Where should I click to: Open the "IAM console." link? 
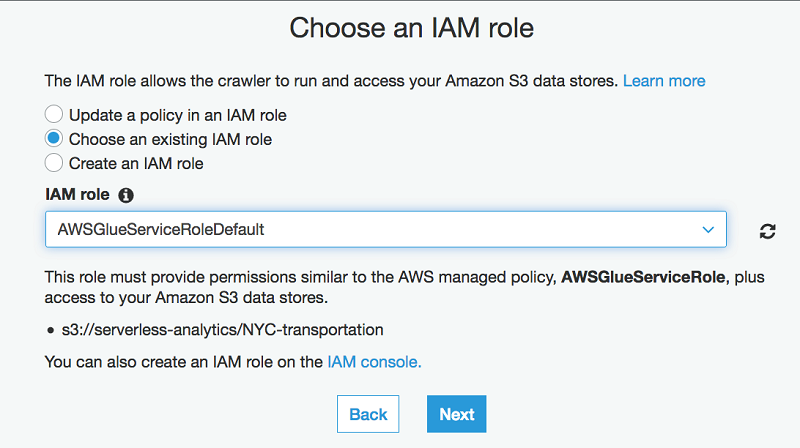(374, 362)
